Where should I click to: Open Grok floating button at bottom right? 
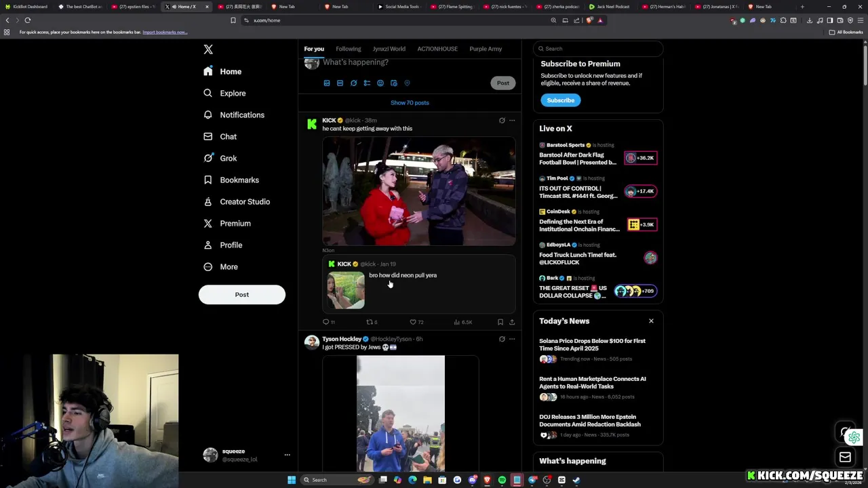click(x=845, y=432)
